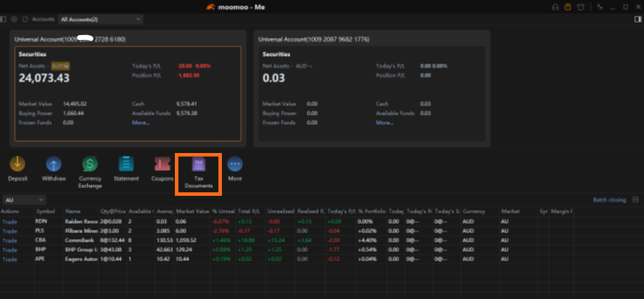Click the Market Value figure 14,495.02

tap(74, 104)
